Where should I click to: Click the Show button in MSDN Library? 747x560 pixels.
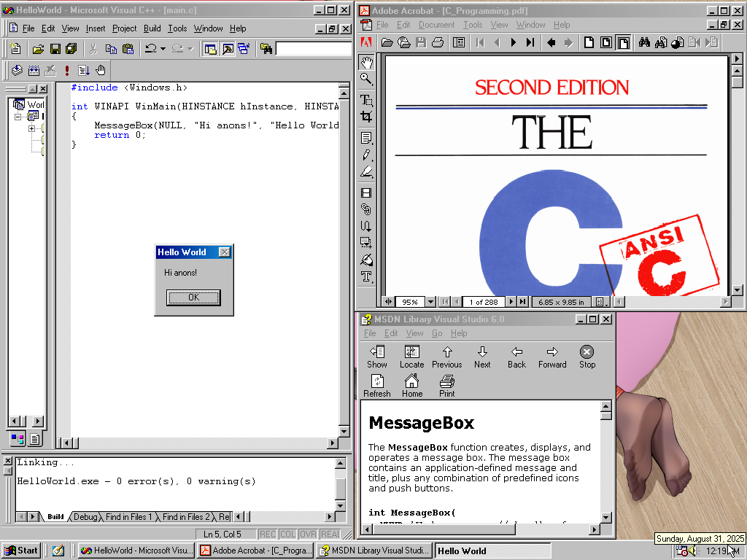[377, 357]
